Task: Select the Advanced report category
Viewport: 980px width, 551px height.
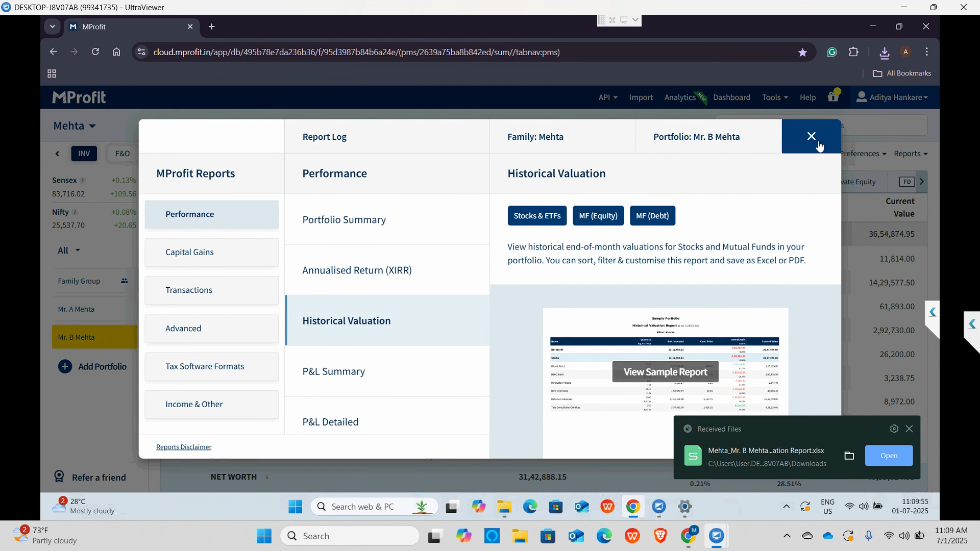Action: point(211,328)
